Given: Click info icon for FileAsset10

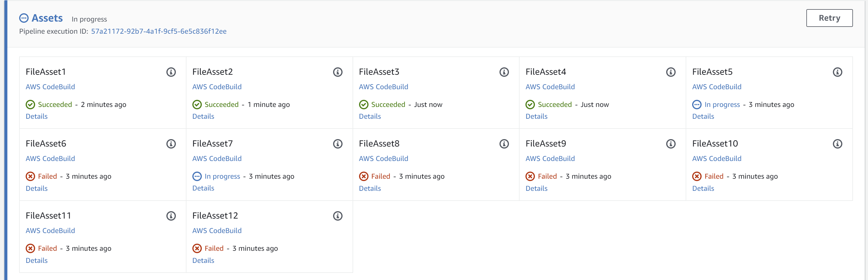Looking at the screenshot, I should tap(837, 144).
